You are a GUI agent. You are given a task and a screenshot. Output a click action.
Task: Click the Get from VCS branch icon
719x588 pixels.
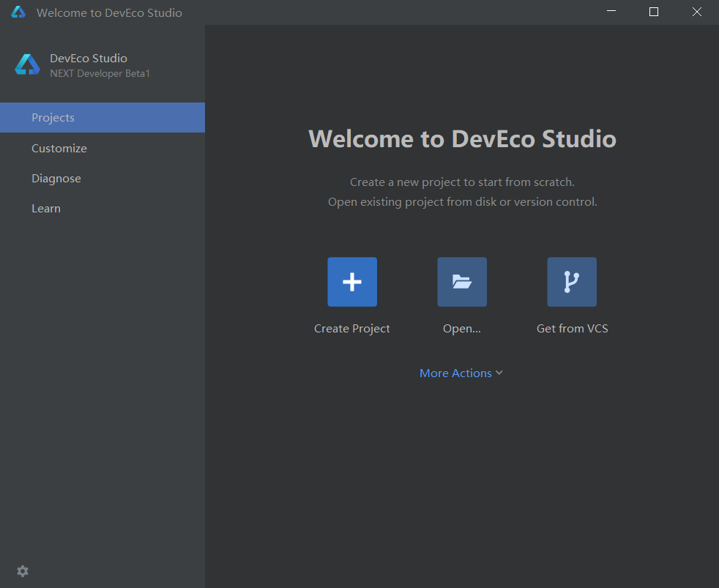click(572, 282)
